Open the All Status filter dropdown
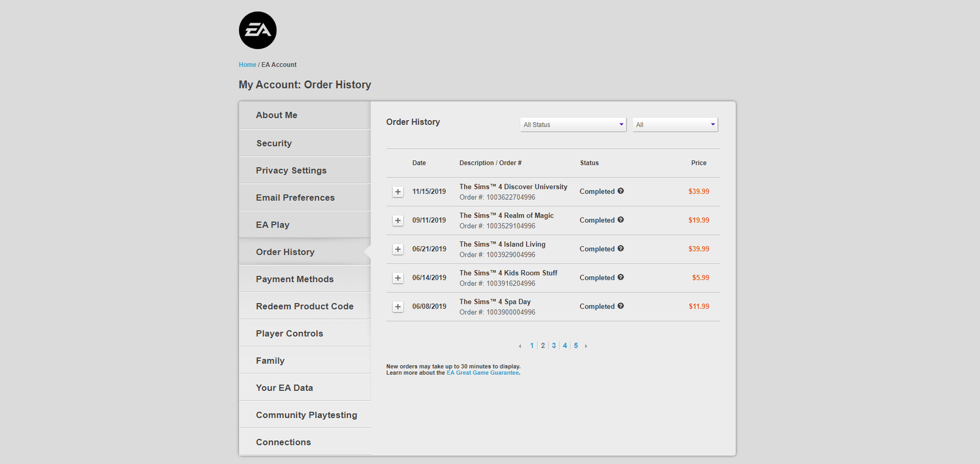Viewport: 980px width, 464px height. click(573, 124)
